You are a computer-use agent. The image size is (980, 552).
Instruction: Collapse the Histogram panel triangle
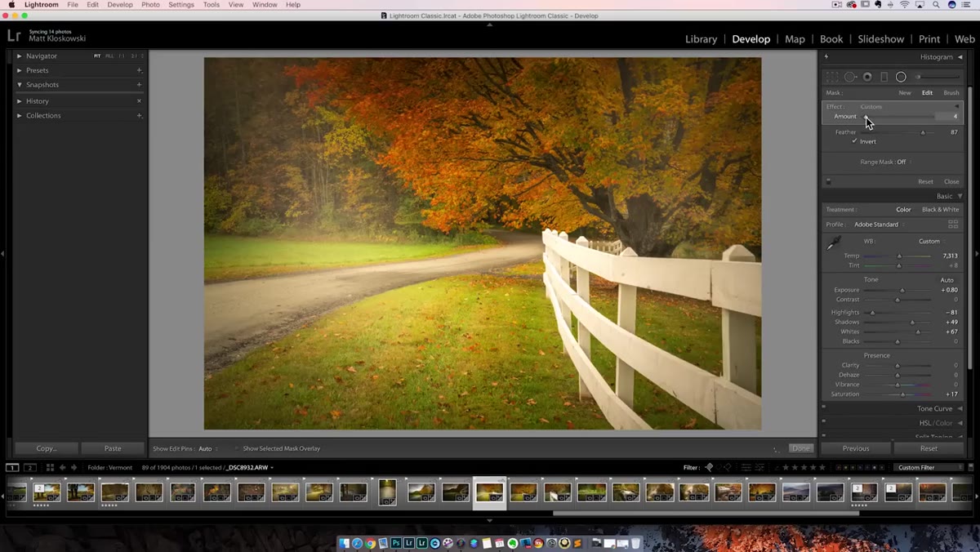pyautogui.click(x=960, y=56)
